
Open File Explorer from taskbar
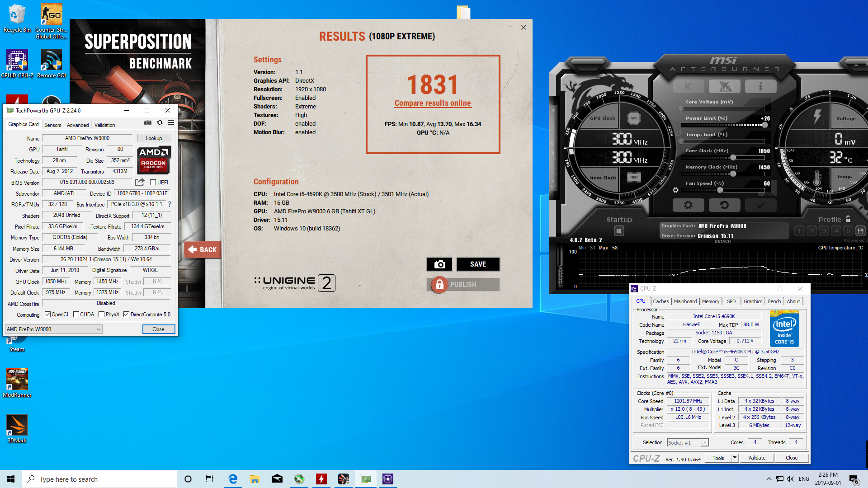point(255,479)
